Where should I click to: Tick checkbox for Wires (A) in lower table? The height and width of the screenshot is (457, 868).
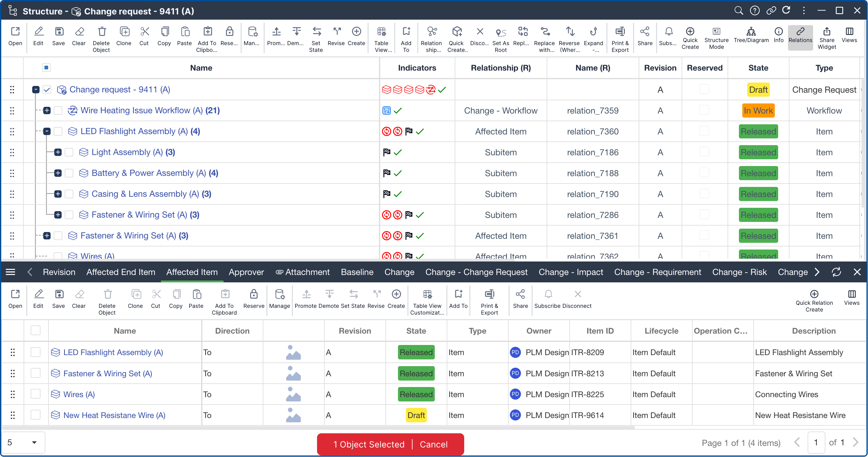pyautogui.click(x=35, y=394)
